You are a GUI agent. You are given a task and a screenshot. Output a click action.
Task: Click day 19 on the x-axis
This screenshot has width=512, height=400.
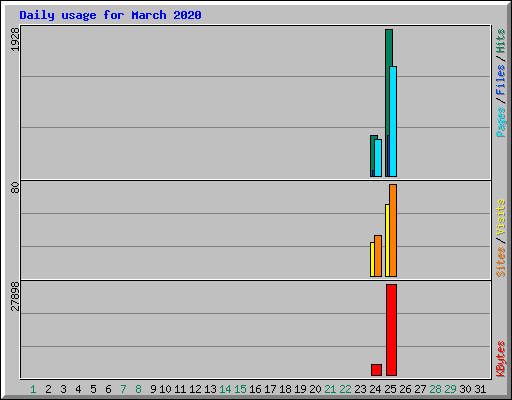point(300,389)
